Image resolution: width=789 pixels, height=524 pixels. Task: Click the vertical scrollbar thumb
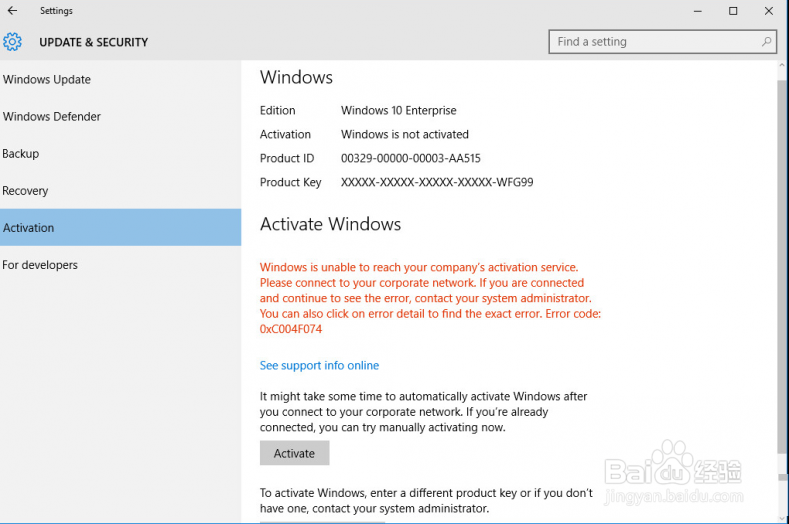782,267
